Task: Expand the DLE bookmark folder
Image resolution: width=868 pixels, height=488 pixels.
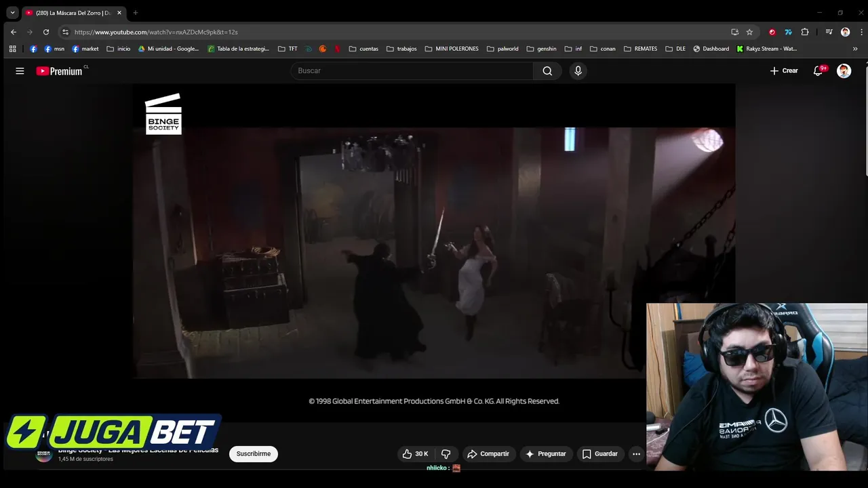Action: 675,49
